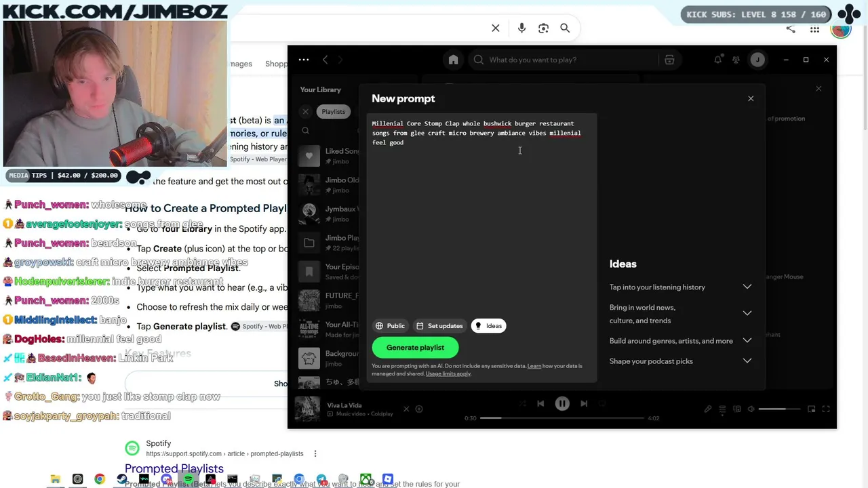Click the Google search magnifier icon
This screenshot has height=488, width=868.
pyautogui.click(x=565, y=28)
